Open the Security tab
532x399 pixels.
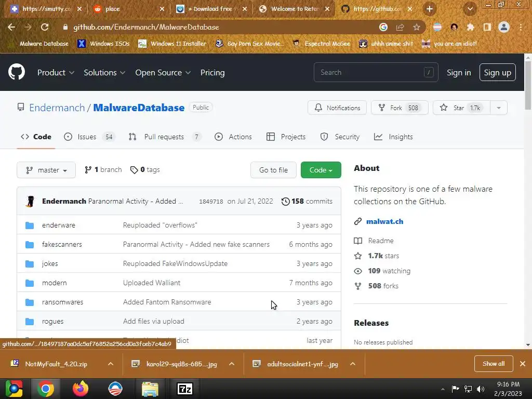340,137
